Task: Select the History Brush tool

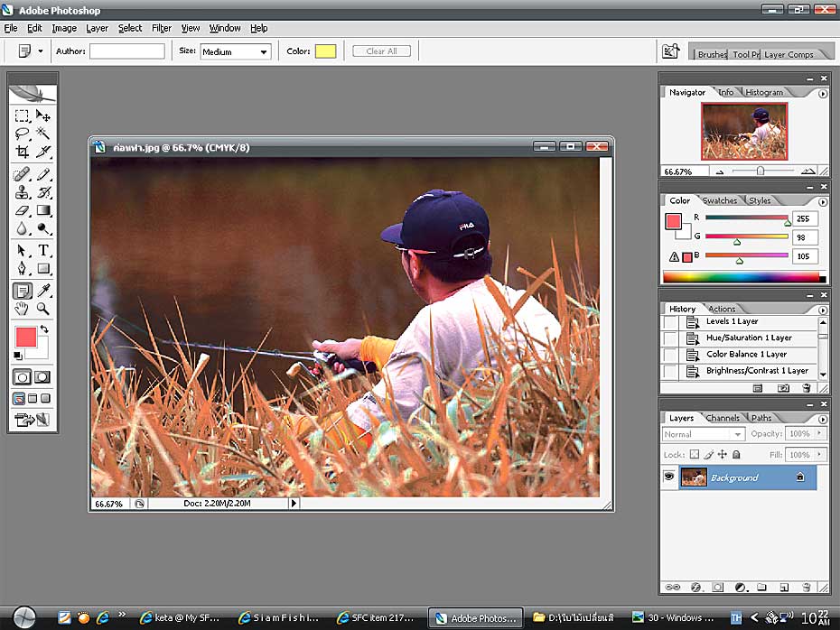Action: click(43, 192)
